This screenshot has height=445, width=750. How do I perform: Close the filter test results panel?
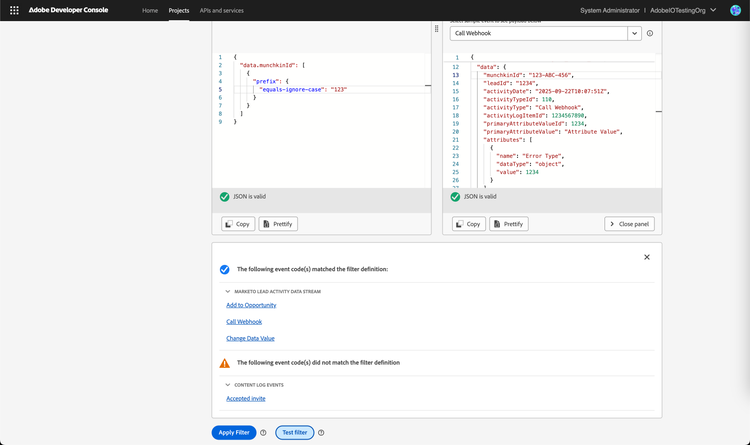646,257
